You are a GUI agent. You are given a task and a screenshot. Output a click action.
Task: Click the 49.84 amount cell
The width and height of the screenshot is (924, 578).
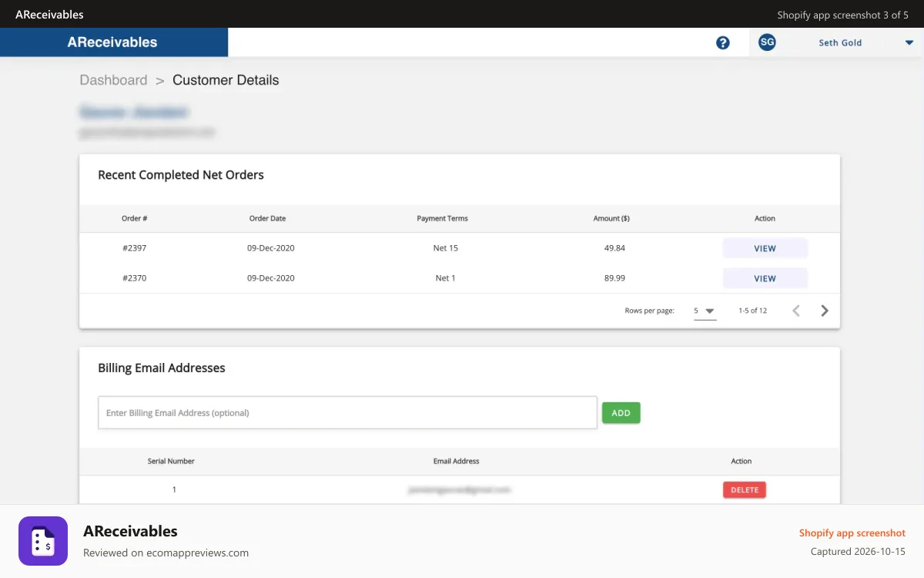click(614, 248)
